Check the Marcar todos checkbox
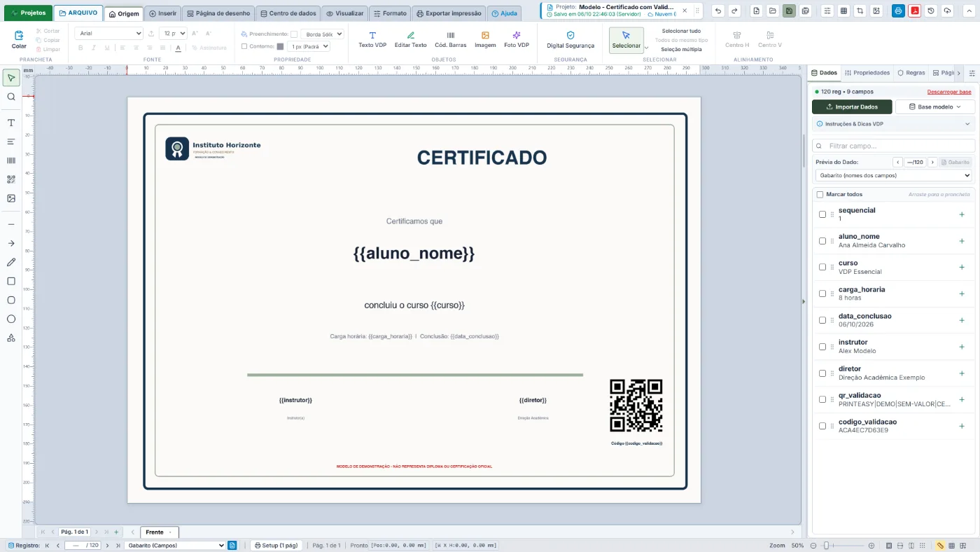This screenshot has height=552, width=980. (x=820, y=194)
